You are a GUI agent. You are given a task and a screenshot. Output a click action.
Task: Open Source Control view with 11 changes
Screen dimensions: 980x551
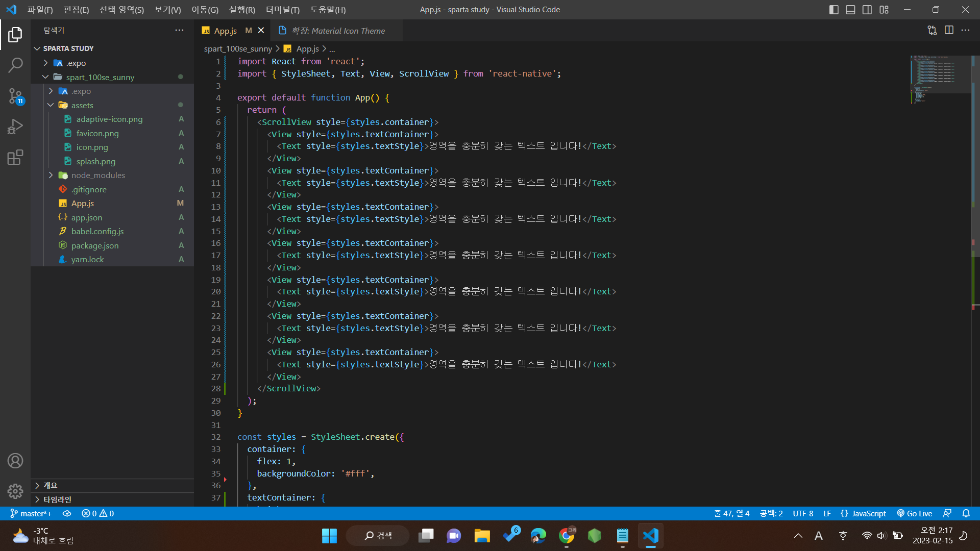tap(15, 96)
